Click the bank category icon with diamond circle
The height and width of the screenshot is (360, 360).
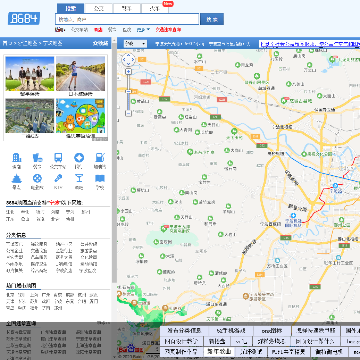79,158
